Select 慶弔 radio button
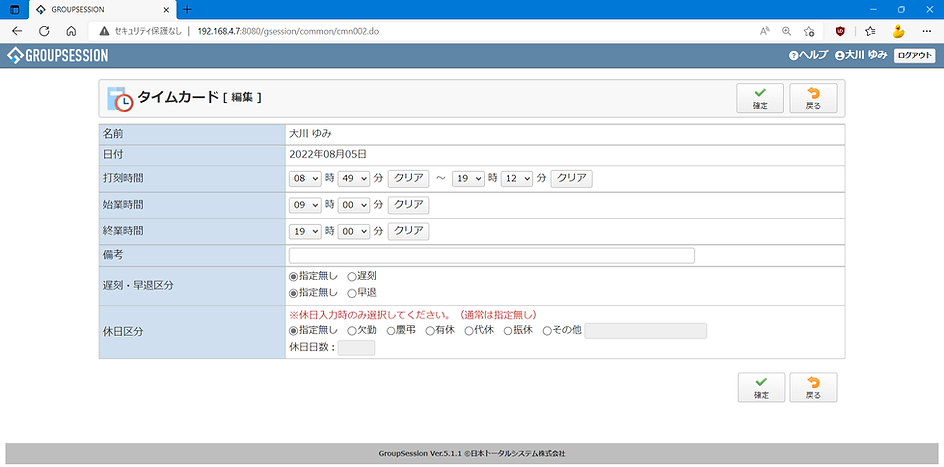Viewport: 944px width, 467px height. point(391,331)
